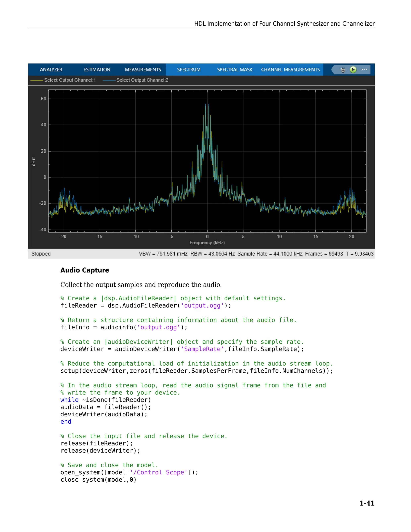This screenshot has height=532, width=411.
Task: Click the RBW = 43.0664 Hz readout
Action: point(213,254)
